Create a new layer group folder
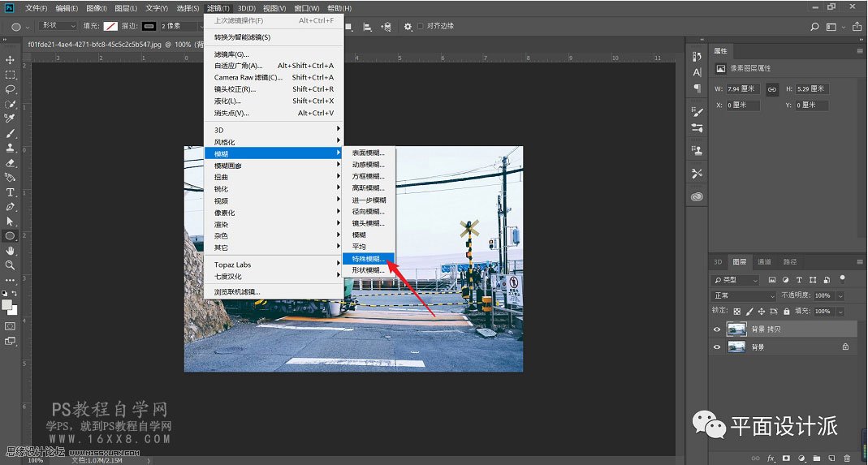 816,459
